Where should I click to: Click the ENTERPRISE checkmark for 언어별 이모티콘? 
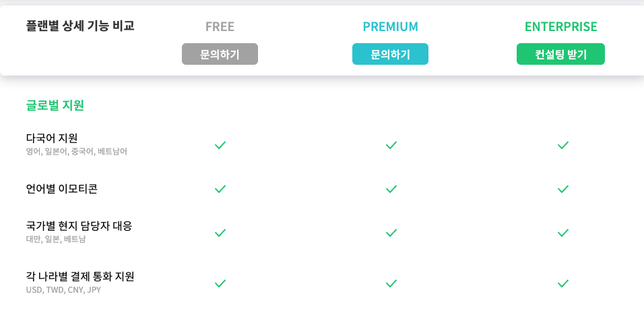click(x=563, y=189)
